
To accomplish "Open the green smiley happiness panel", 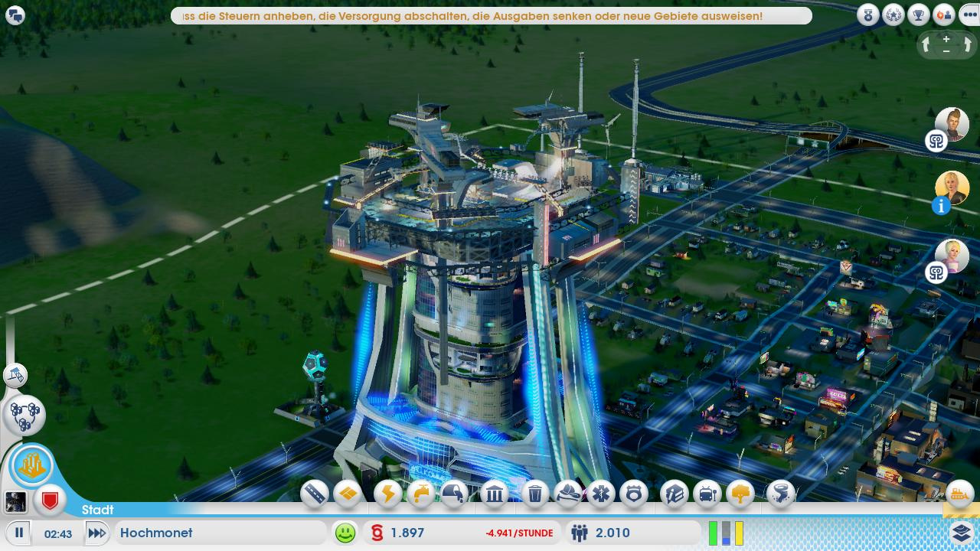I will click(345, 533).
